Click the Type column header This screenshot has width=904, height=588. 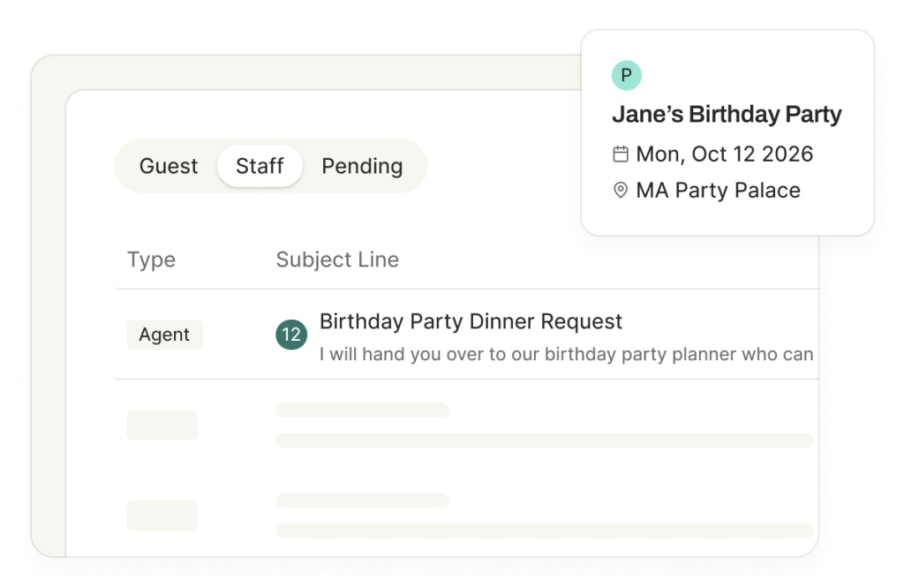[x=151, y=260]
